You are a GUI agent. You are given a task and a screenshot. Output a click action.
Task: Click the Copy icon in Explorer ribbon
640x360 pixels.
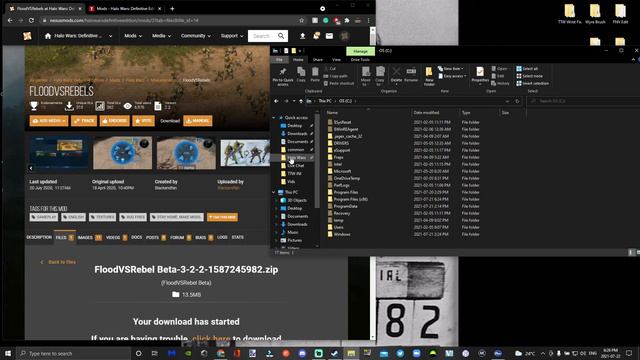pos(301,75)
